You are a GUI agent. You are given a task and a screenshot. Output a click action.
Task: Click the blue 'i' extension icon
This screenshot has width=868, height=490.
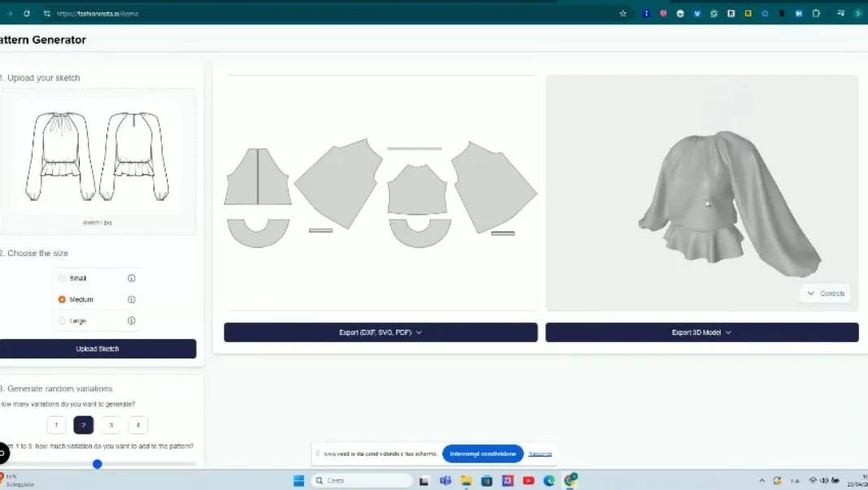pos(646,13)
